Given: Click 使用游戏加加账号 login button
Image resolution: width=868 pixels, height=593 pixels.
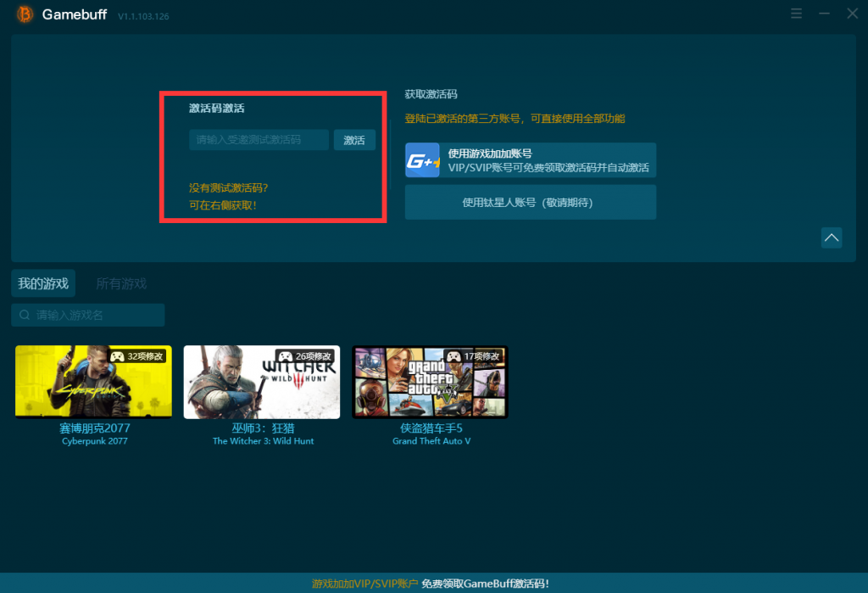Looking at the screenshot, I should (531, 160).
